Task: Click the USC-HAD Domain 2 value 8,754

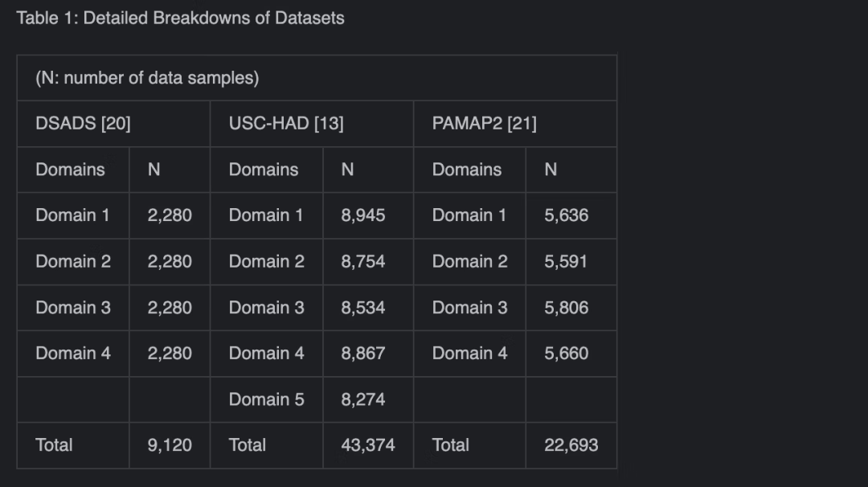Action: tap(363, 261)
